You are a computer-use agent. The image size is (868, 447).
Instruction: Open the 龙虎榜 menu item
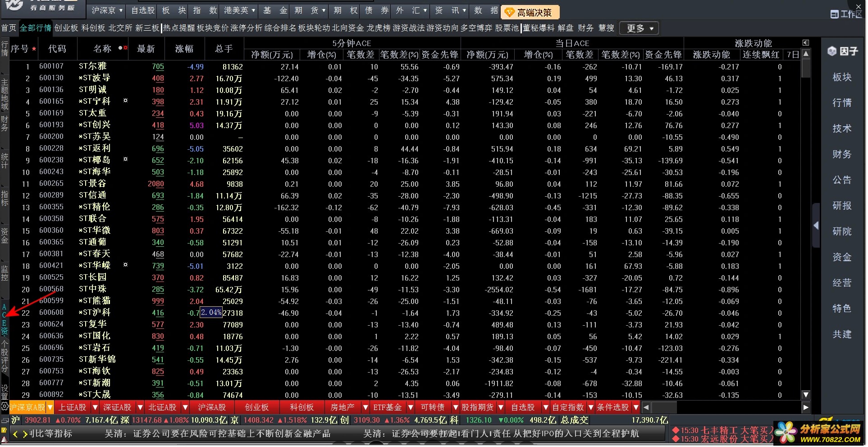tap(378, 28)
